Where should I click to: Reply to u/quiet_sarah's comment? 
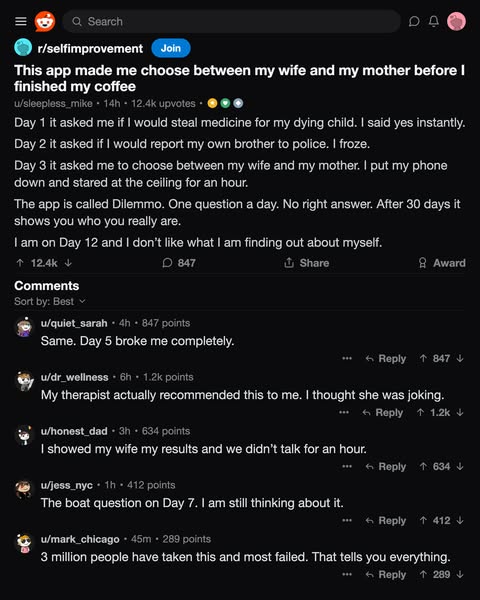385,359
